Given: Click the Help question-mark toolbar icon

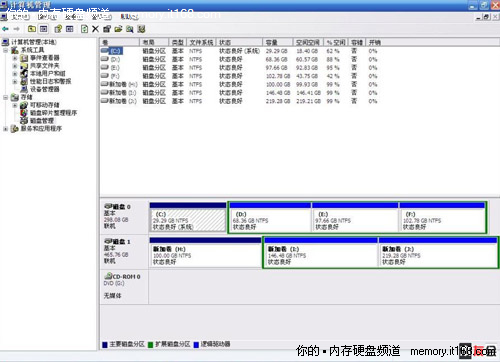Looking at the screenshot, I should point(58,29).
